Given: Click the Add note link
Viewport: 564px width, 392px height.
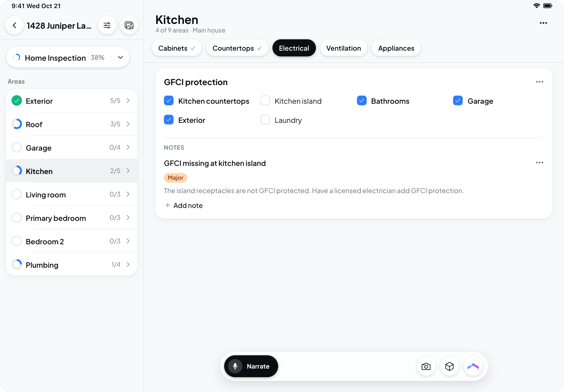Looking at the screenshot, I should point(184,206).
